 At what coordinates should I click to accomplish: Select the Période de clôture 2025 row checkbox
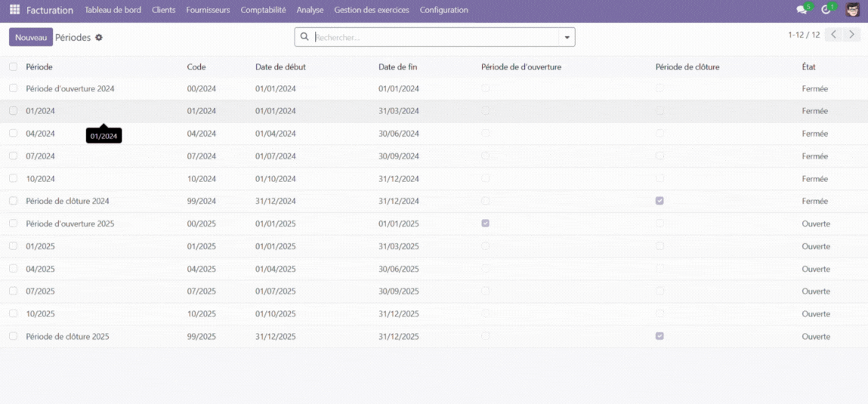(x=14, y=336)
